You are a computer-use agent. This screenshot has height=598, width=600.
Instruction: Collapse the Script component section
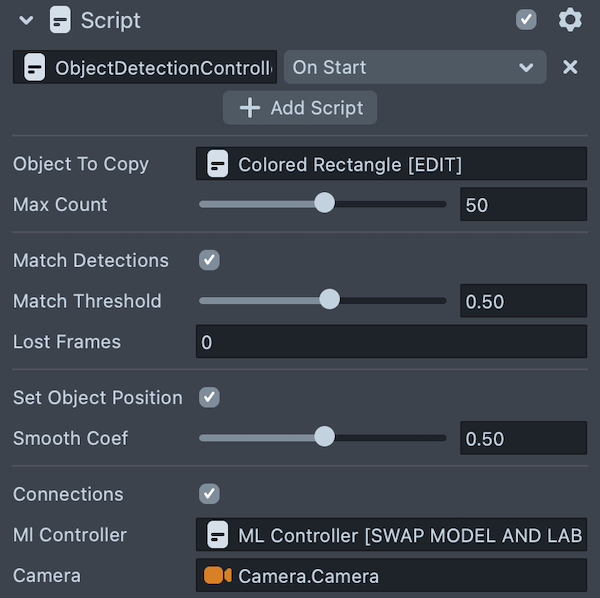[26, 20]
